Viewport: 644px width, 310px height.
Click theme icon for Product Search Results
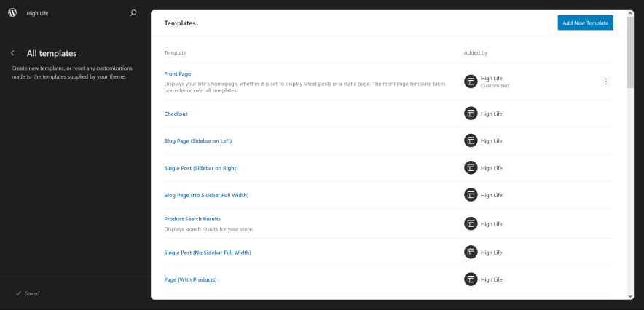pos(471,223)
